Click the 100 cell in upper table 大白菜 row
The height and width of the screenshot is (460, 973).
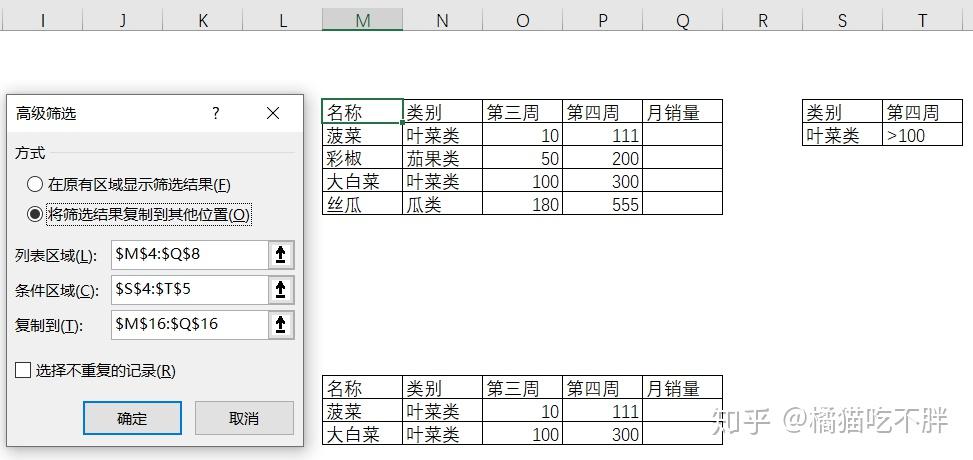[x=522, y=181]
